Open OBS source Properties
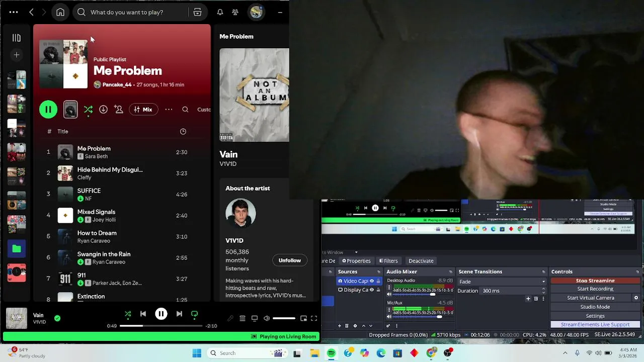Viewport: 644px width, 362px height. [356, 260]
